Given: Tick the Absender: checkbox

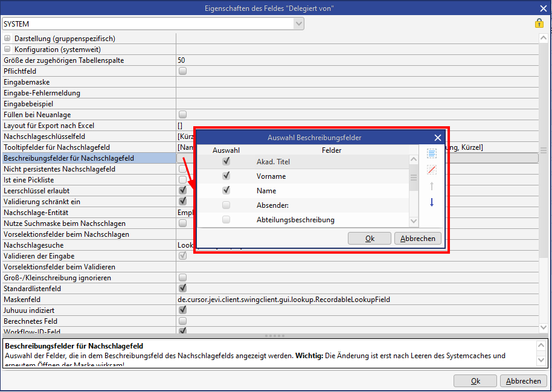Looking at the screenshot, I should 226,205.
